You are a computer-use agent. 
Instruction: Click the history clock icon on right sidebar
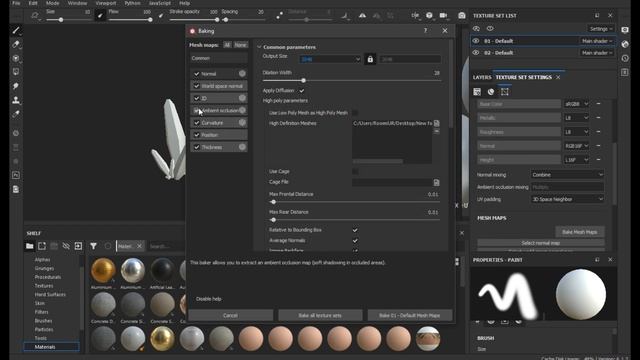[x=625, y=58]
